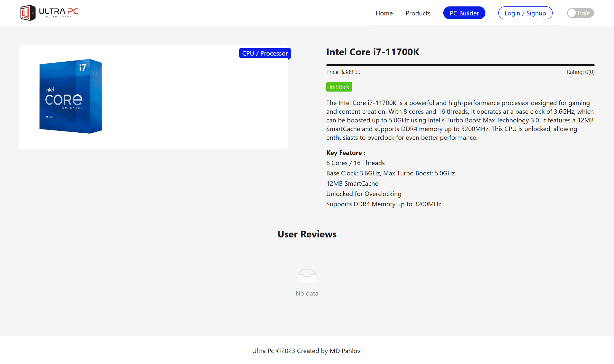Click the In Stock badge
The height and width of the screenshot is (364, 614).
[339, 87]
